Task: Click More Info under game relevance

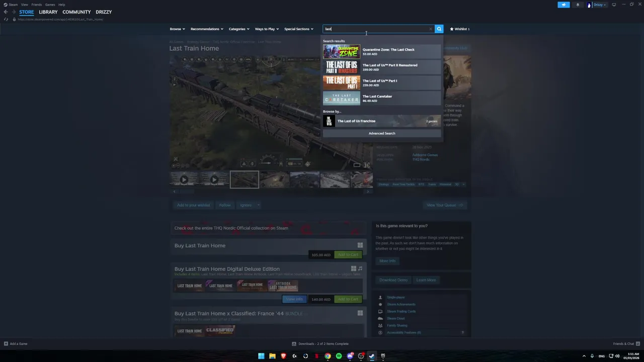Action: pyautogui.click(x=387, y=261)
